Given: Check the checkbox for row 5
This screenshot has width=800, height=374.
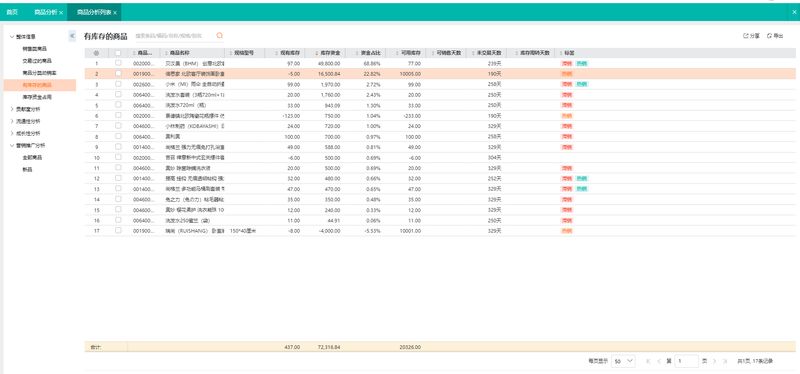Looking at the screenshot, I should coord(118,105).
